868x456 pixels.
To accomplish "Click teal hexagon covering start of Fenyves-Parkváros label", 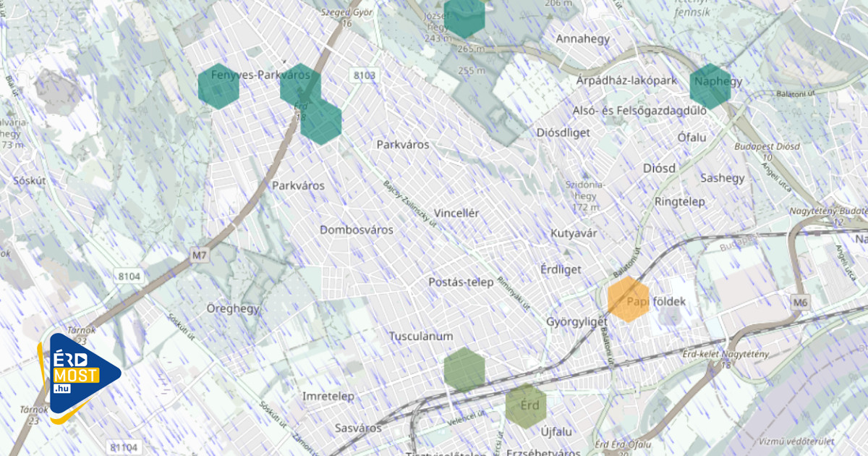I will (218, 86).
